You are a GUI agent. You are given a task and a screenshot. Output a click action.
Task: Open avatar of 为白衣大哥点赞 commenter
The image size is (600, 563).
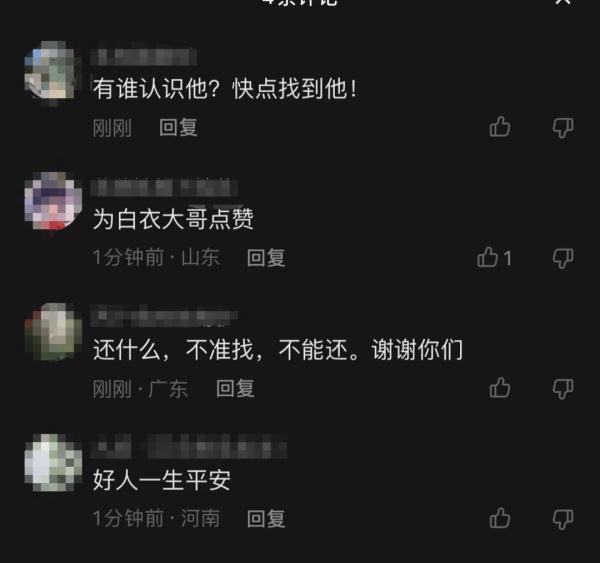[x=53, y=201]
